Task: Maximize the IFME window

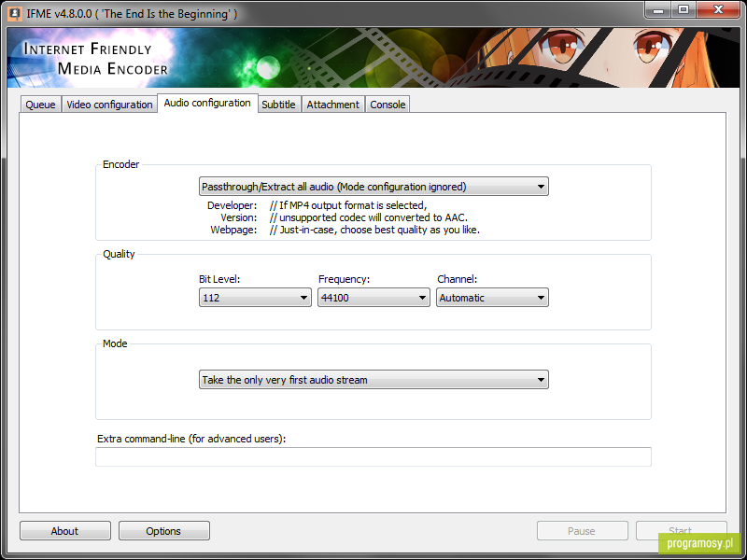Action: tap(684, 9)
